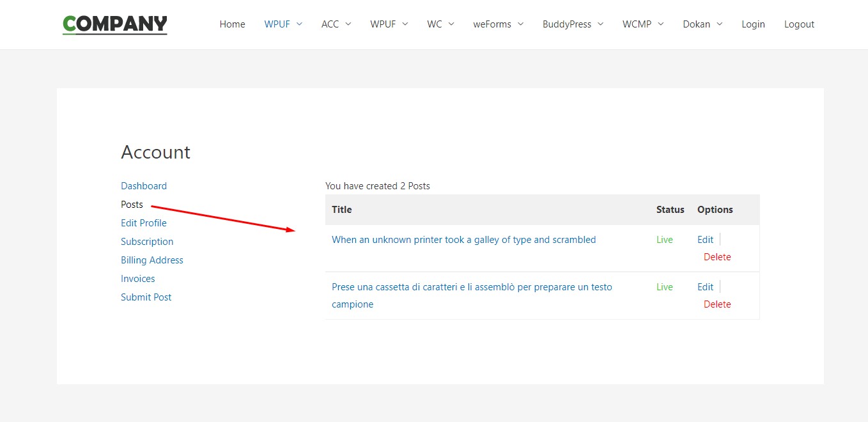Open post 'When an unknown printer took a galley'

[x=463, y=240]
